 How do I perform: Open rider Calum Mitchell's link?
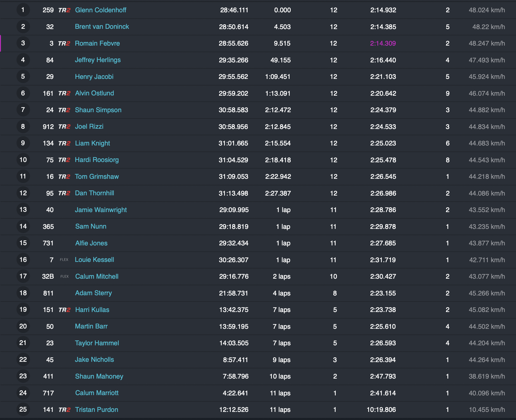[x=97, y=277]
